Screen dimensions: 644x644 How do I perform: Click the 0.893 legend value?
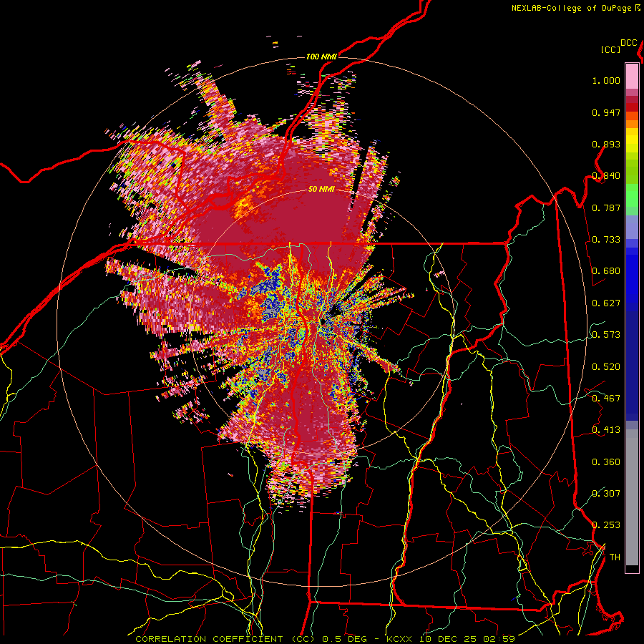606,144
